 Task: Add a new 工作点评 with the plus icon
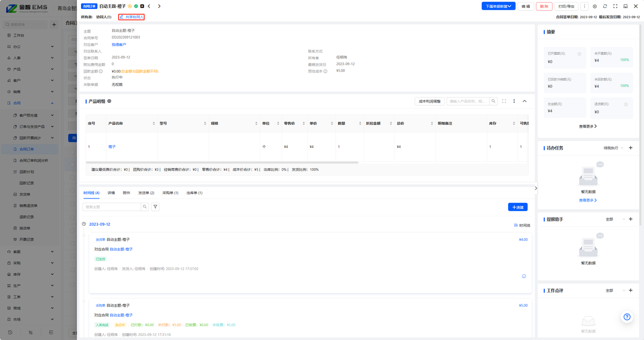(631, 291)
